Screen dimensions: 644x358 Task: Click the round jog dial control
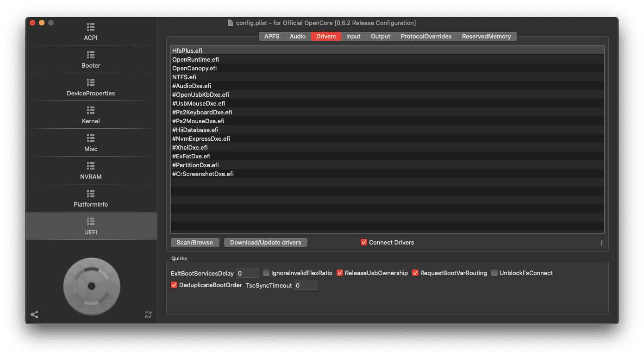pyautogui.click(x=92, y=286)
